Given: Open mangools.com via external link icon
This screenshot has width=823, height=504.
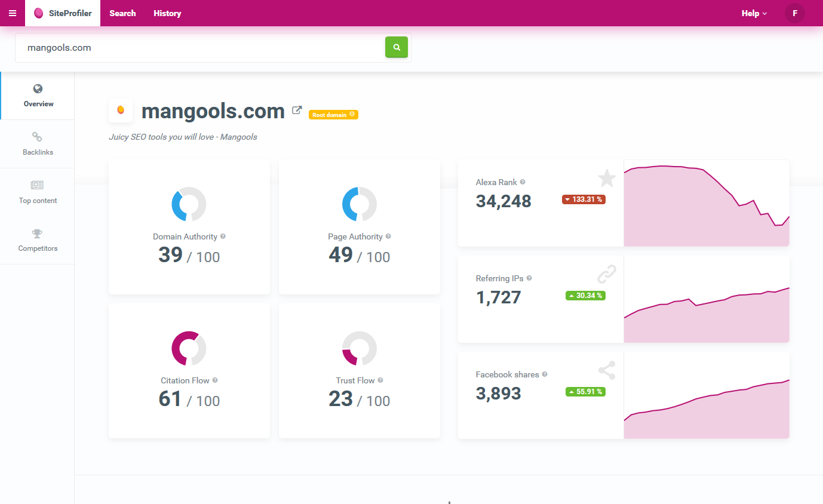Looking at the screenshot, I should 297,110.
